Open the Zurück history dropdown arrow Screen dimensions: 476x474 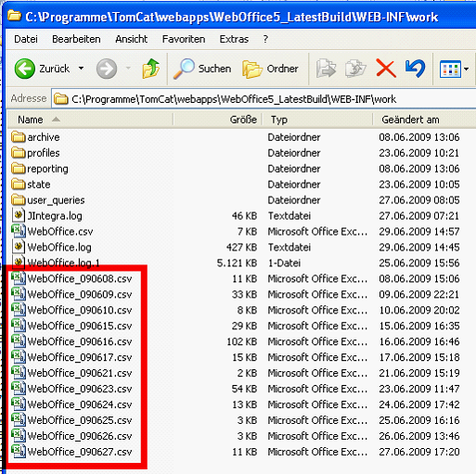(81, 69)
